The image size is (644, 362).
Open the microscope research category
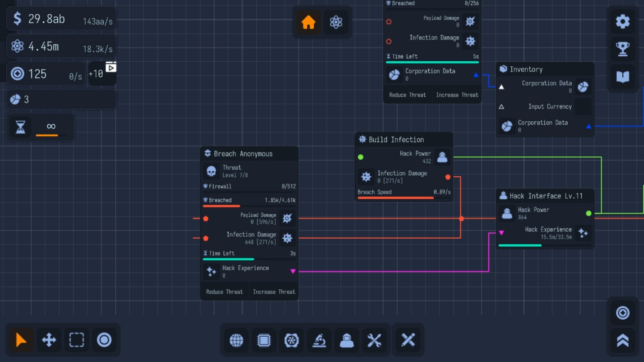319,341
